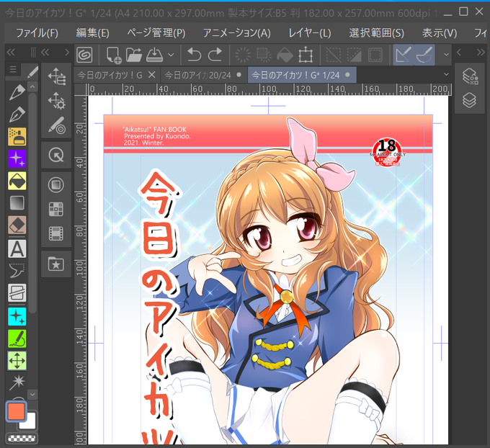Select the Auto select magic wand tool
Screen dimensions: 490x448
[17, 382]
